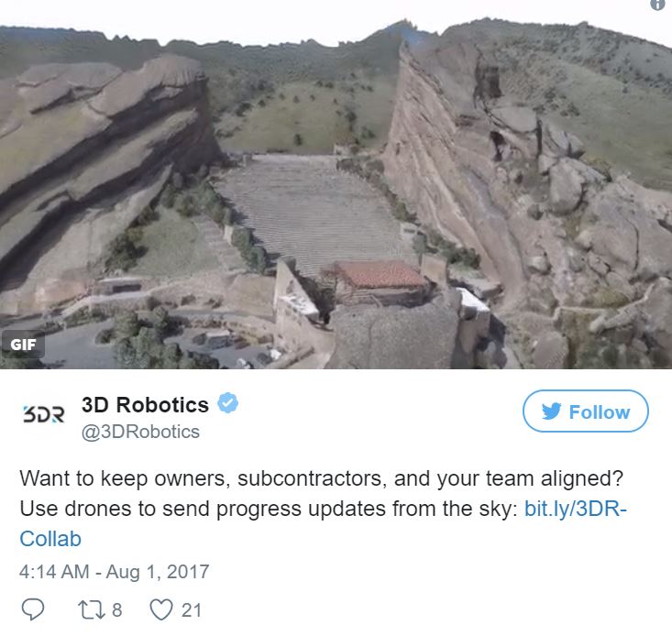Open the @3DRobotics handle
This screenshot has height=636, width=672.
coord(140,432)
